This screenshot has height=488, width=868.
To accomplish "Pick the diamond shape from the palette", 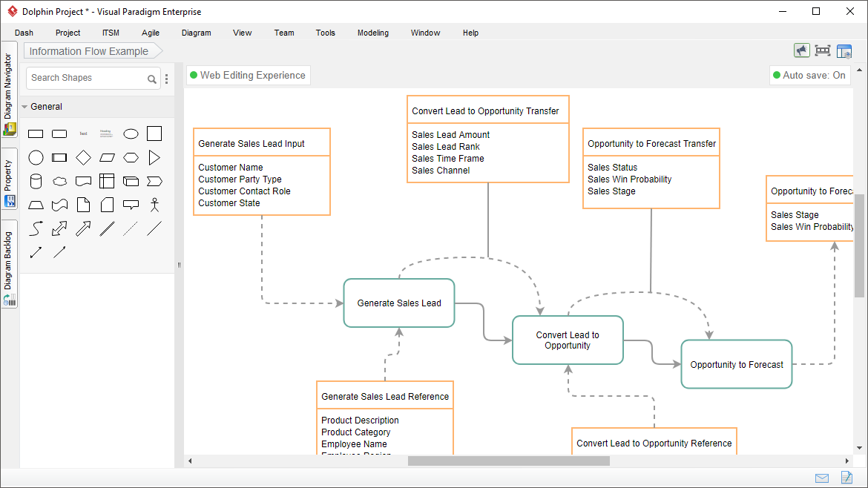I will coord(83,158).
